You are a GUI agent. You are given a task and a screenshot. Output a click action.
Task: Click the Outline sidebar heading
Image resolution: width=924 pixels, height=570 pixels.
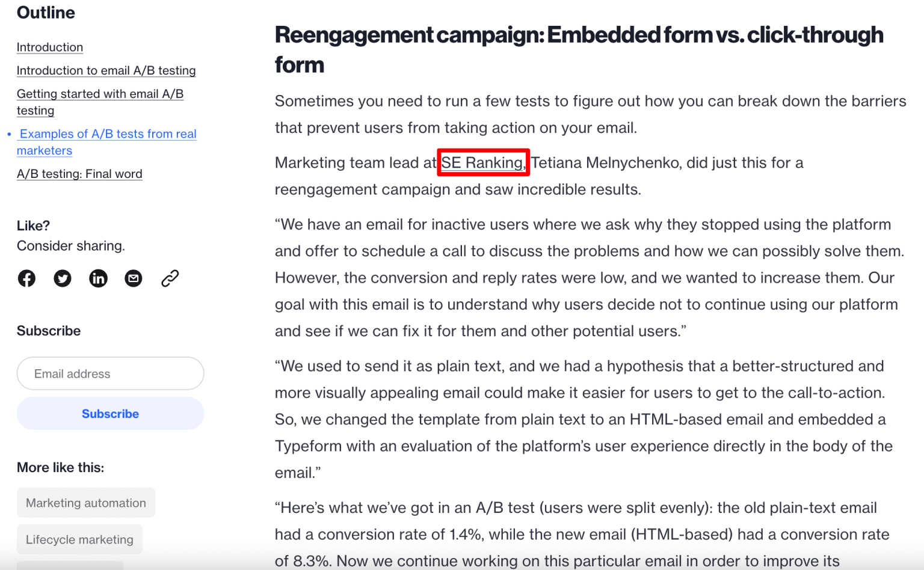tap(46, 13)
